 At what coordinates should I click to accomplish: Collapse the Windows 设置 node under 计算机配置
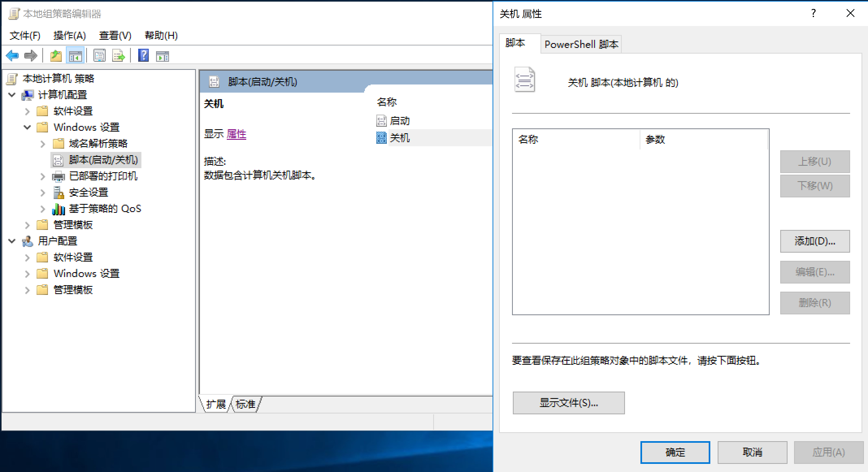point(27,128)
